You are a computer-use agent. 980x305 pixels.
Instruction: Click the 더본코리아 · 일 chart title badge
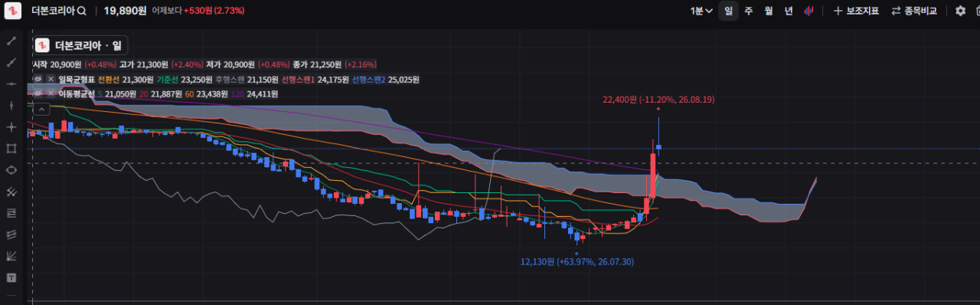[81, 45]
